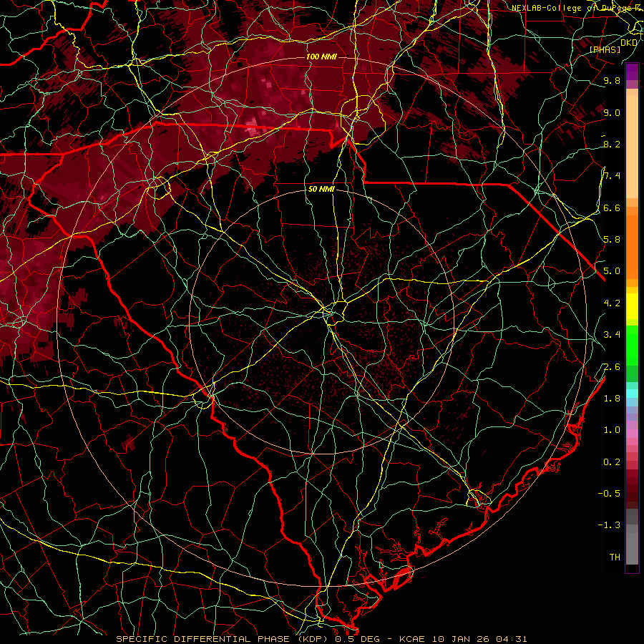Click the cyan swatch above the 1.8 label

coord(632,394)
